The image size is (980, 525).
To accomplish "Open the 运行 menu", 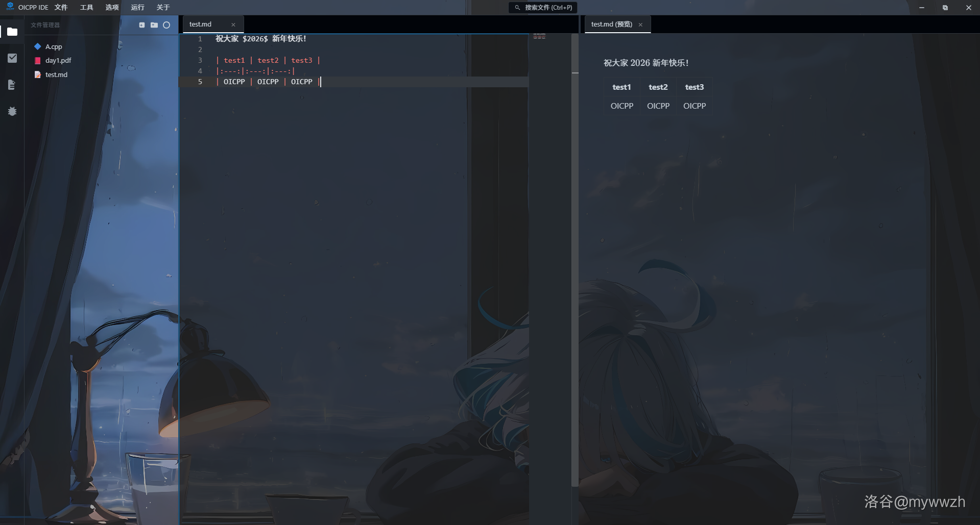I will (x=137, y=8).
